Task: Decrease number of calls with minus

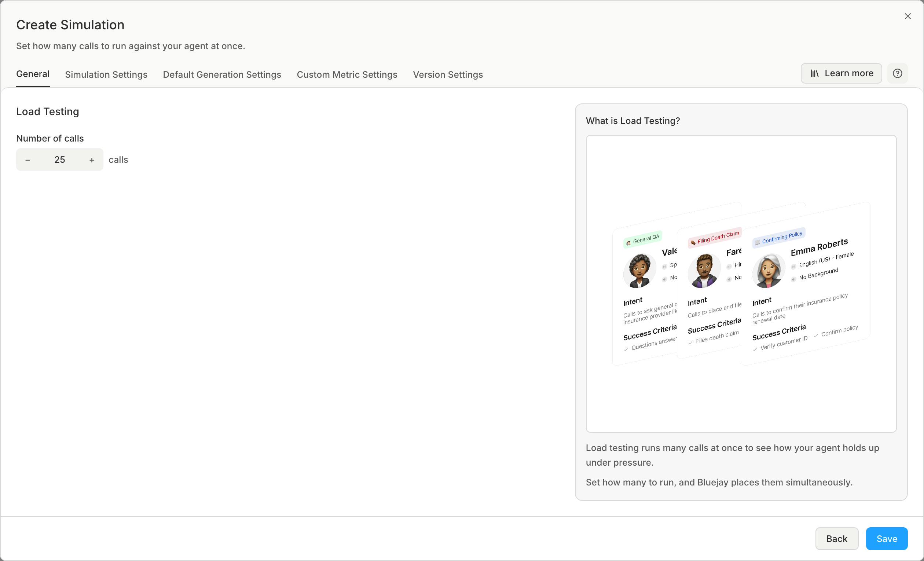Action: 28,160
